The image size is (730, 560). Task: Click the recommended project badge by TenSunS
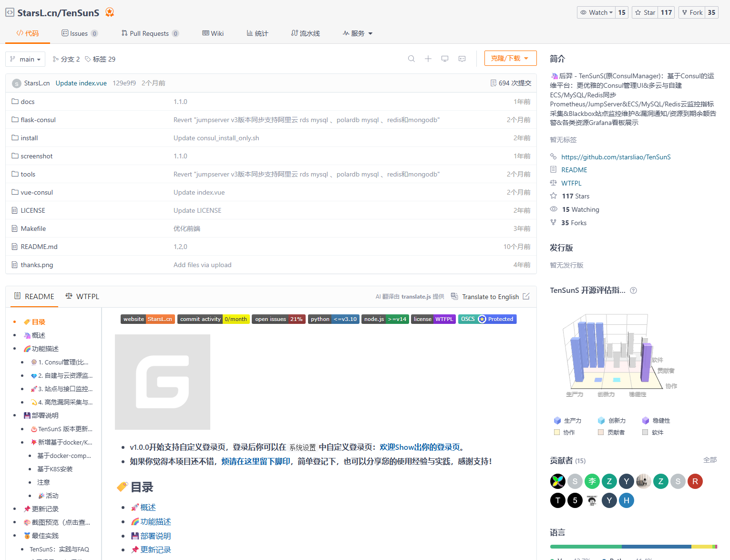click(x=110, y=12)
